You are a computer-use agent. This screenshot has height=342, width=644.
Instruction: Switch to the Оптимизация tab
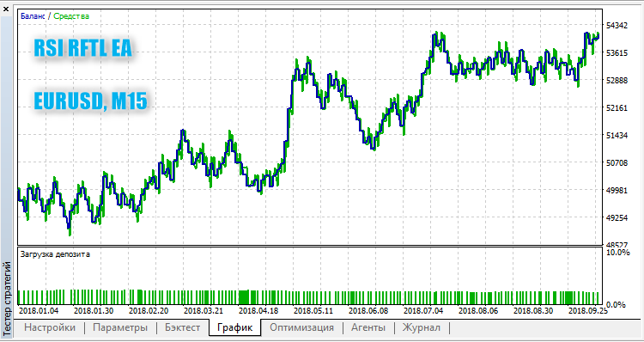coord(301,327)
